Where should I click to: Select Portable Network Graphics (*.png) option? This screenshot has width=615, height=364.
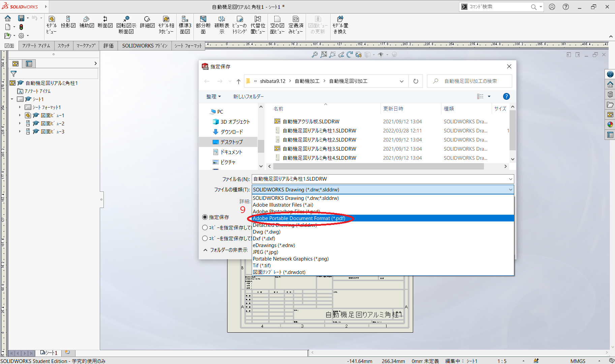click(383, 259)
